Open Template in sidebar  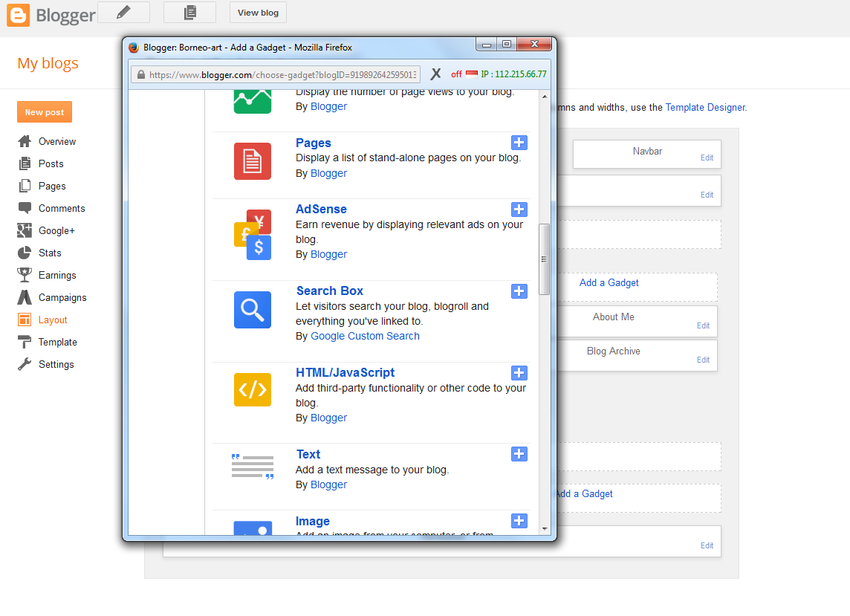pos(57,342)
